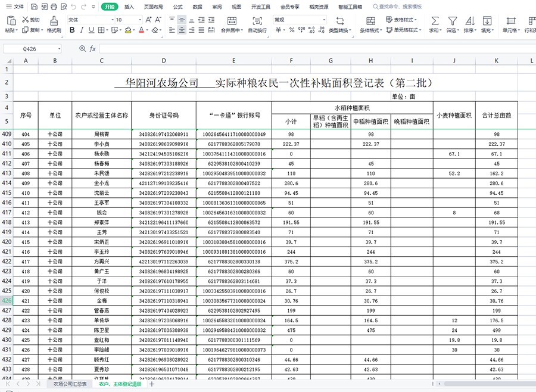This screenshot has width=536, height=392.
Task: Click the add new sheet plus button
Action: tap(152, 384)
